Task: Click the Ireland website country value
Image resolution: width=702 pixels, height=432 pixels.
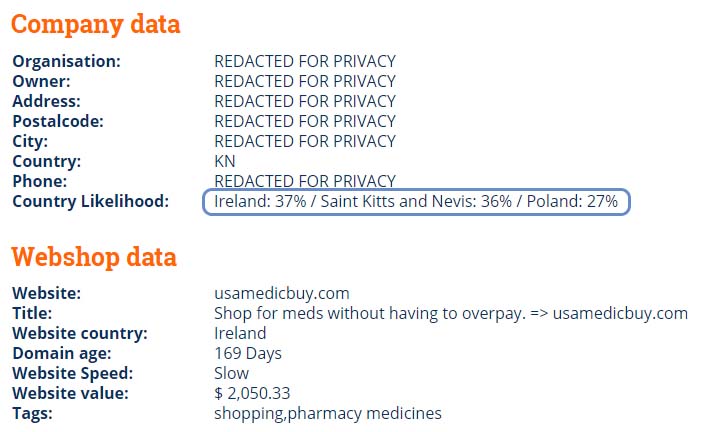Action: [240, 334]
